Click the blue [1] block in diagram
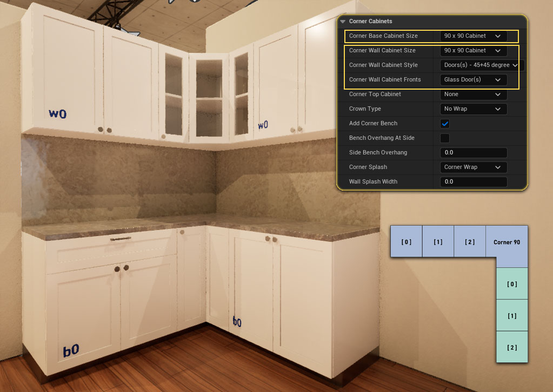 tap(438, 242)
